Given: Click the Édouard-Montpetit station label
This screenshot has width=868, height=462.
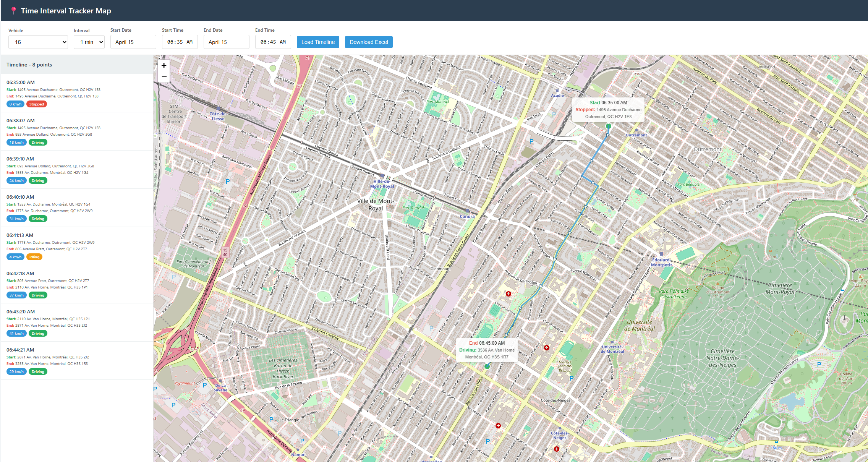Looking at the screenshot, I should 661,262.
